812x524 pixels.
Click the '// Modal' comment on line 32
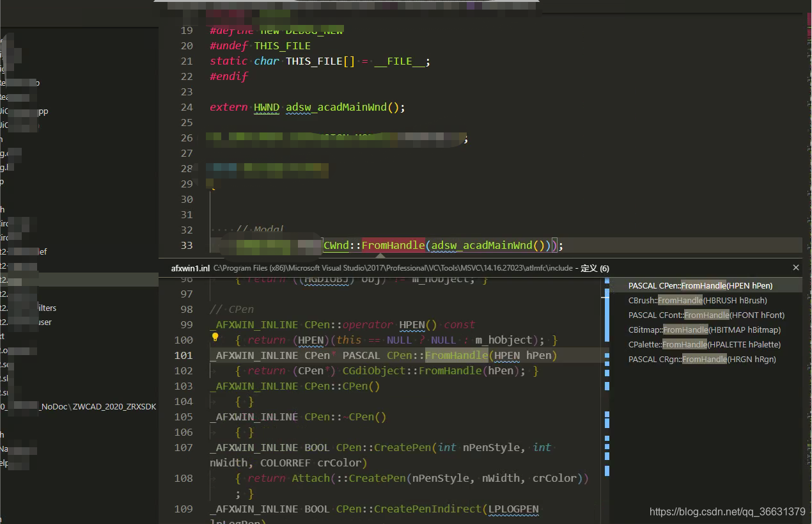[260, 230]
